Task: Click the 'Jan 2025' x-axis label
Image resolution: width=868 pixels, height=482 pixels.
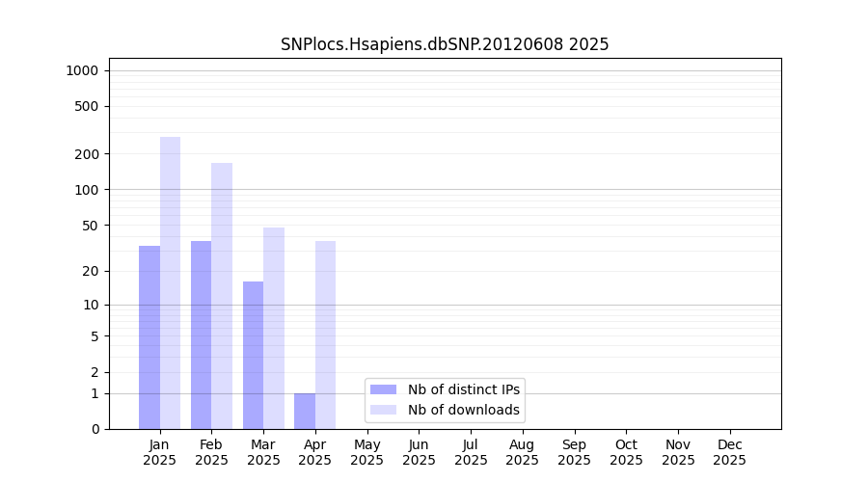Action: pyautogui.click(x=160, y=452)
